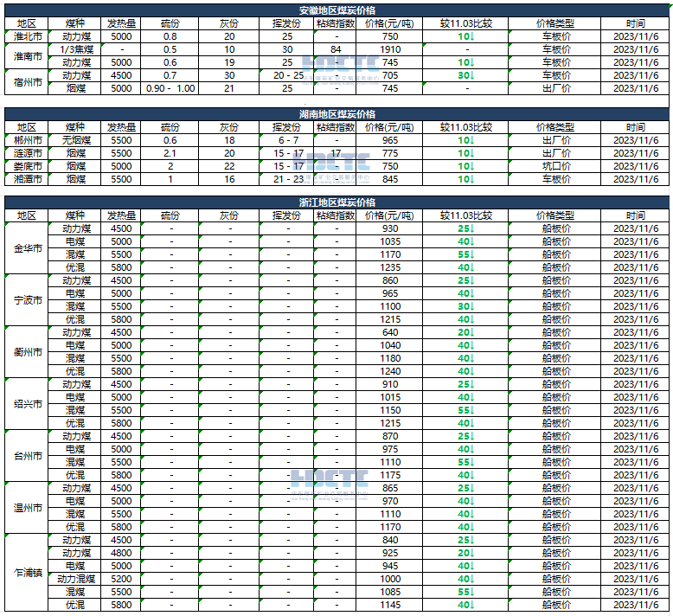The height and width of the screenshot is (616, 673).
Task: Select 价格类型 header in 安徽 table
Action: 554,23
